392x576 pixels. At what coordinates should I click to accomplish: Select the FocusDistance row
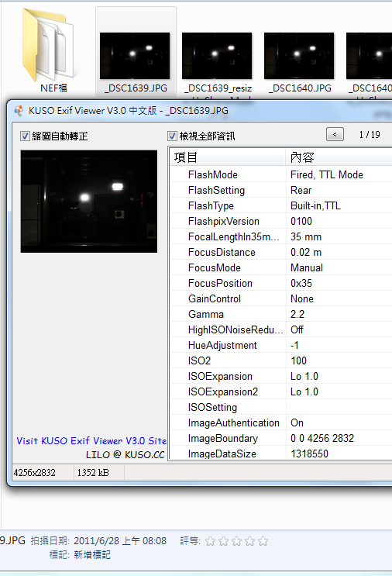[x=281, y=252]
